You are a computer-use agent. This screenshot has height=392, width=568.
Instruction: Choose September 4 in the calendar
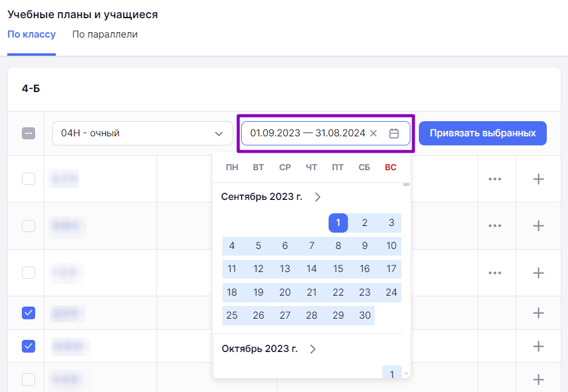point(232,246)
